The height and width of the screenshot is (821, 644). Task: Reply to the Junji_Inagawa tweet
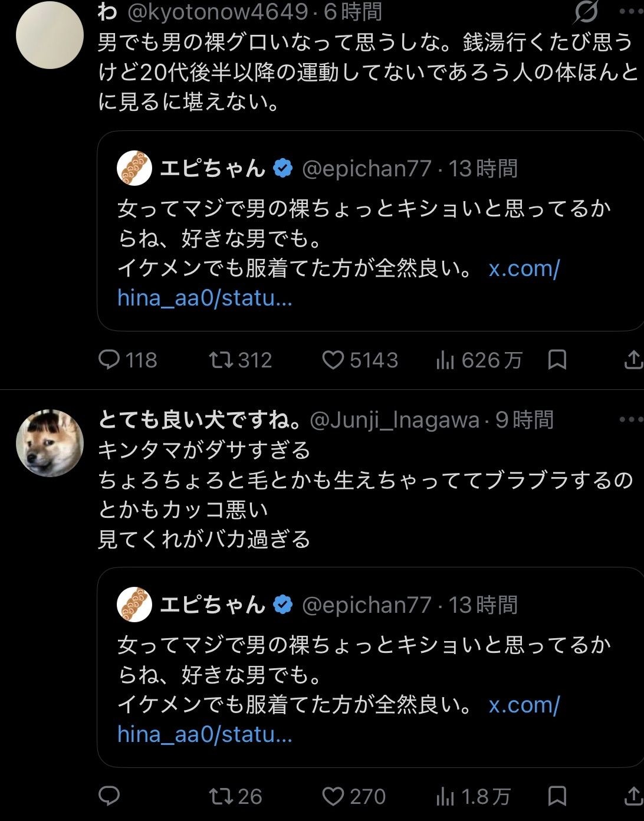pos(109,796)
